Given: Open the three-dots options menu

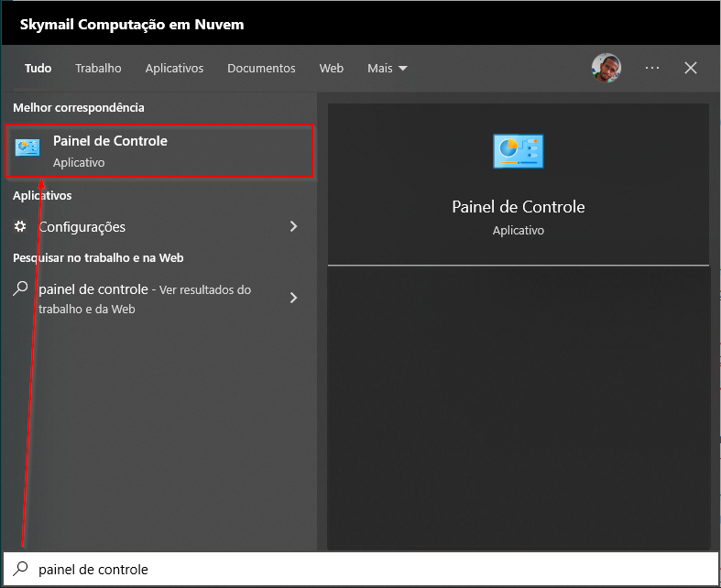Looking at the screenshot, I should tap(652, 68).
